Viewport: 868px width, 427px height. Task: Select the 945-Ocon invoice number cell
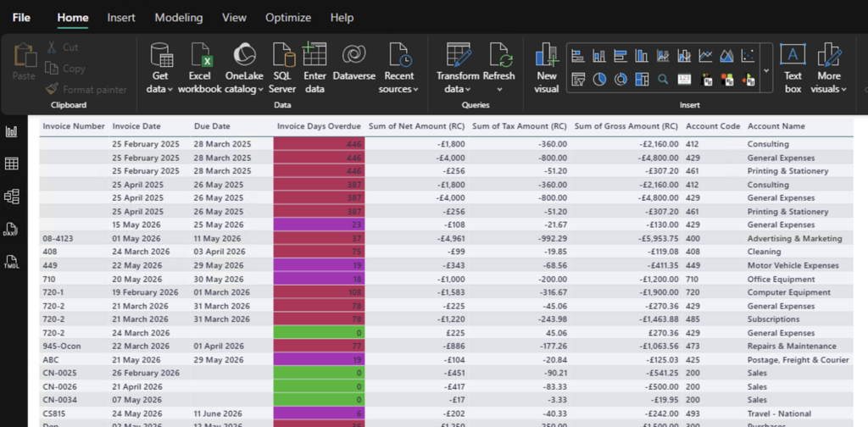coord(75,347)
